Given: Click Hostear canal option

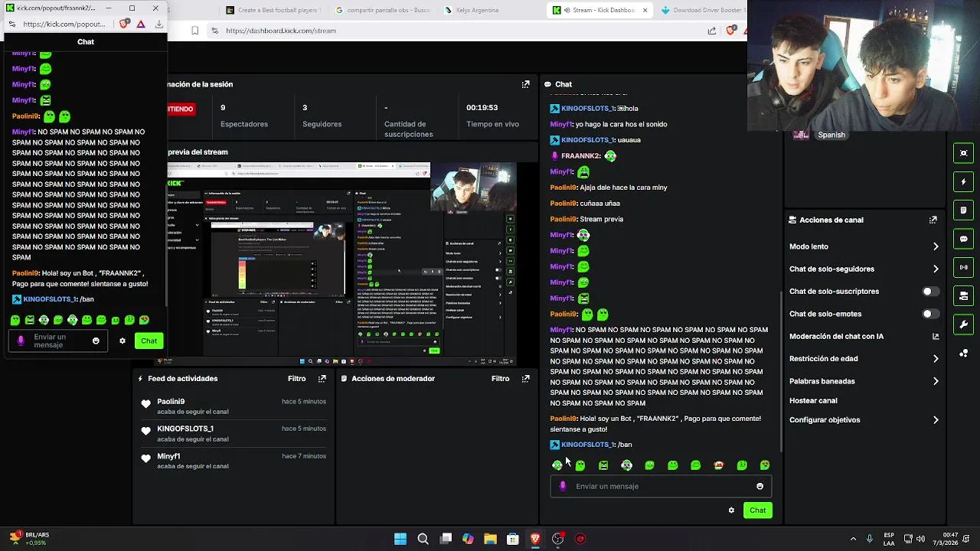Looking at the screenshot, I should point(813,400).
